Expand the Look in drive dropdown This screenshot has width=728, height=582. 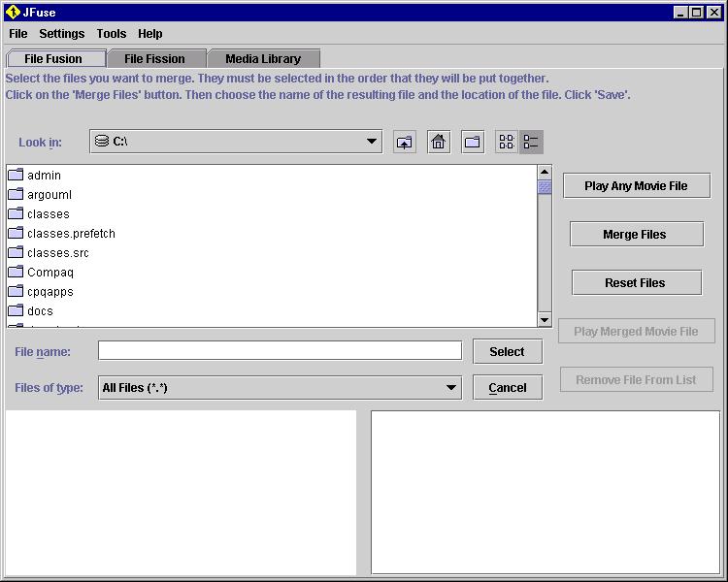pos(372,142)
